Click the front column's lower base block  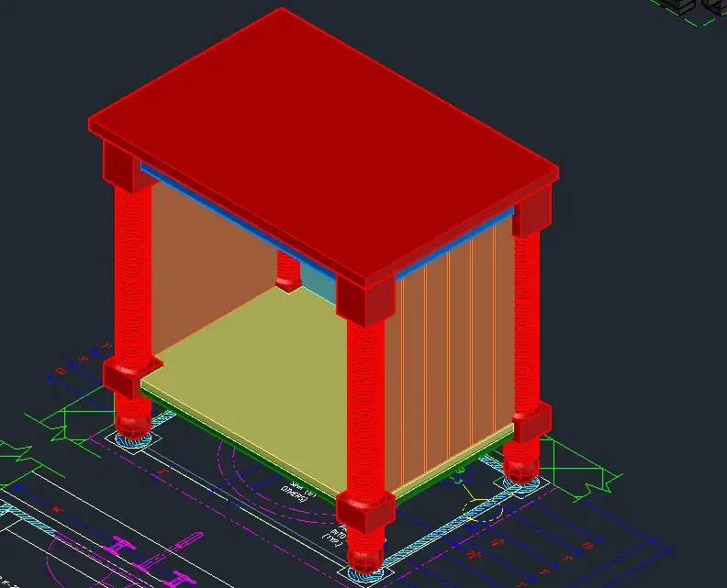click(x=364, y=511)
